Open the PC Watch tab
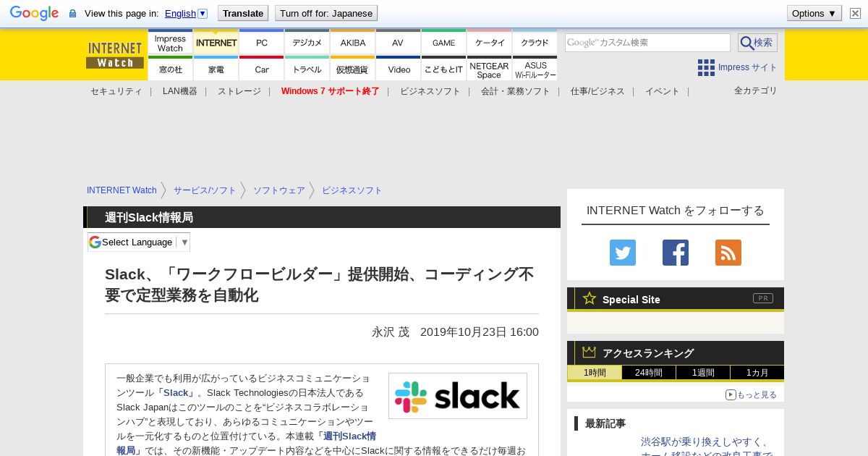Screen dimensions: 868x456 pyautogui.click(x=261, y=43)
